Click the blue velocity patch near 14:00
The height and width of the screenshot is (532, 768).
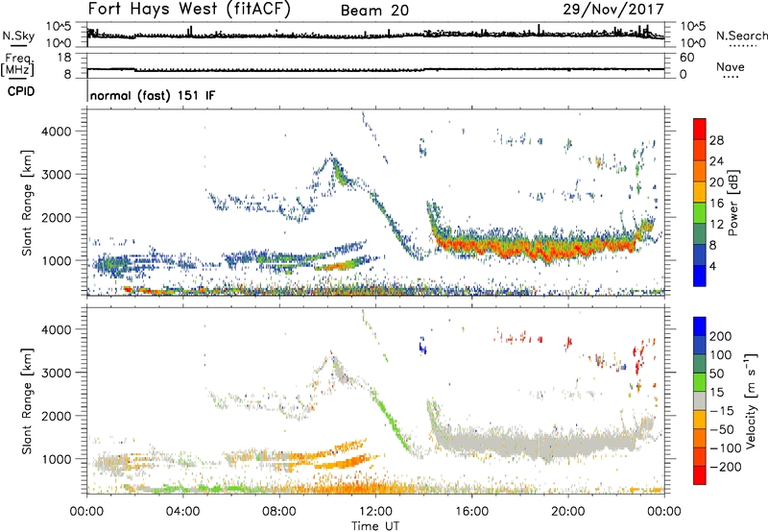(x=422, y=346)
